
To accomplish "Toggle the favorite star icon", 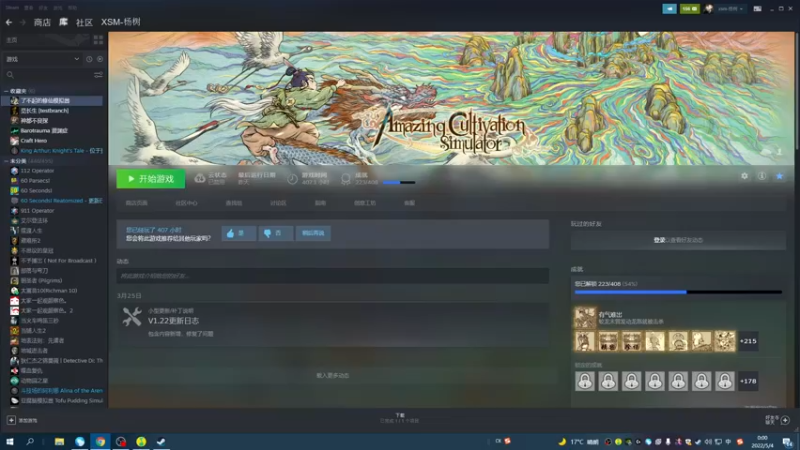I will click(780, 176).
